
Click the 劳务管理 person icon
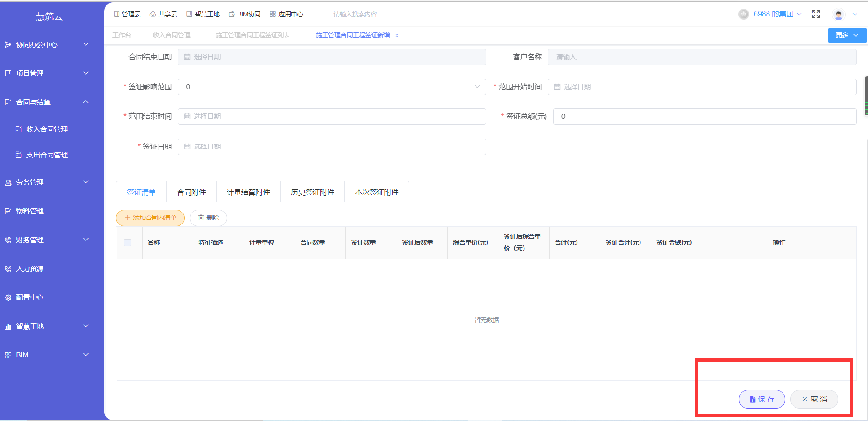click(8, 182)
